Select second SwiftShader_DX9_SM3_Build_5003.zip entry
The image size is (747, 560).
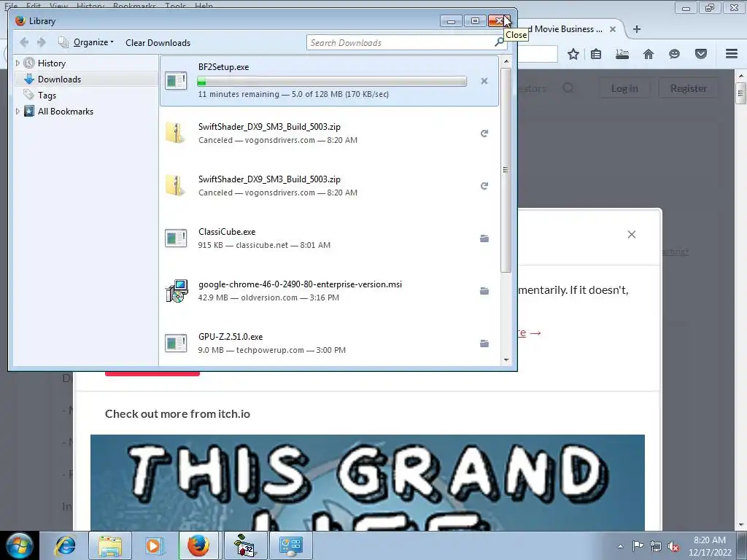pos(329,186)
